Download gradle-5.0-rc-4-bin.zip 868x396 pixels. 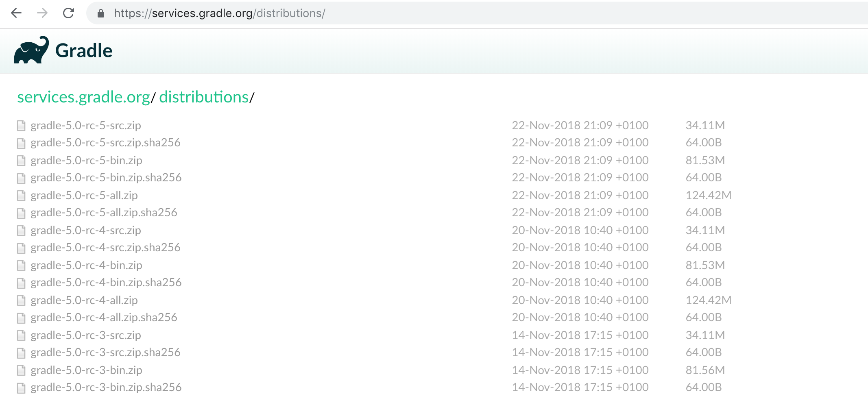tap(86, 265)
